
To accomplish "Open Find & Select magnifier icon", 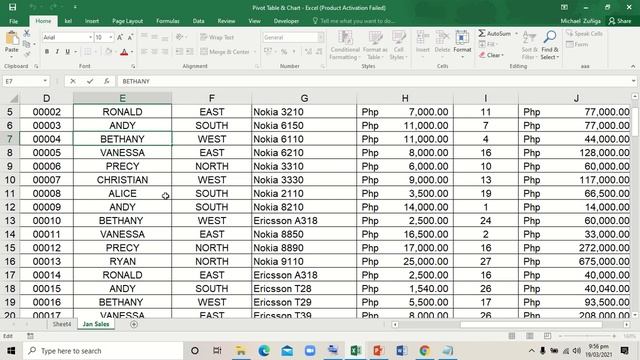I will [x=550, y=37].
